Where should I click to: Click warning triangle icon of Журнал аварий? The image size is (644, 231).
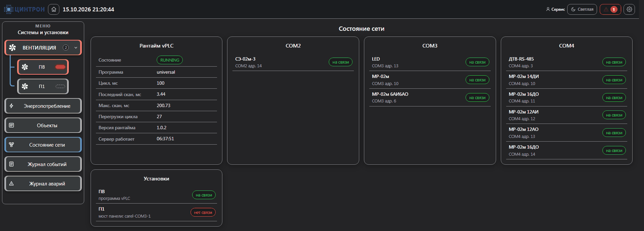[11, 184]
